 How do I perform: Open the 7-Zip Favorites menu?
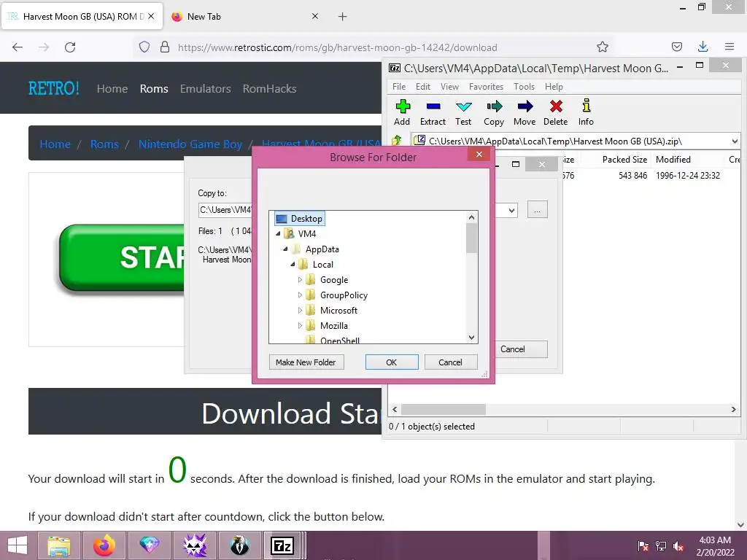486,87
